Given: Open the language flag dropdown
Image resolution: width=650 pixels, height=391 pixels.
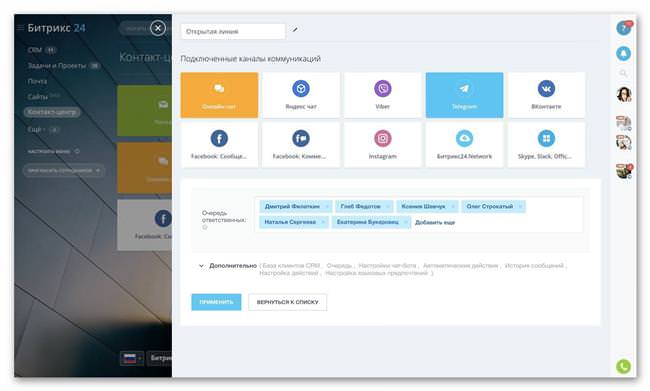Looking at the screenshot, I should tap(132, 358).
